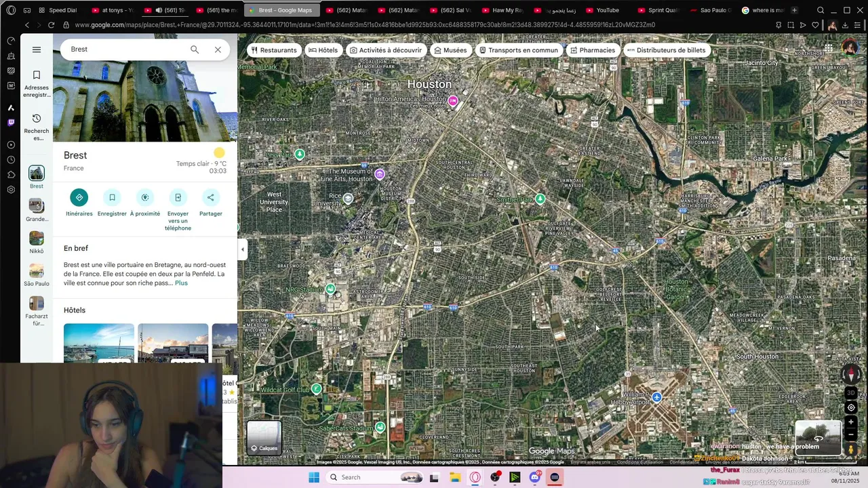Expand description with the Plus link
This screenshot has width=868, height=488.
pos(181,283)
